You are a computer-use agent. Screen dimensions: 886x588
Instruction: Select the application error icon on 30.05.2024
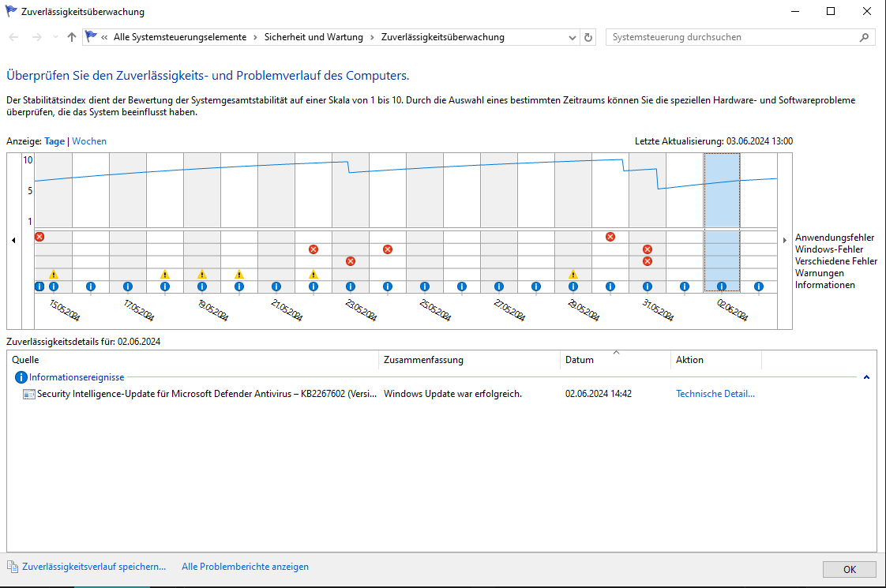coord(610,237)
